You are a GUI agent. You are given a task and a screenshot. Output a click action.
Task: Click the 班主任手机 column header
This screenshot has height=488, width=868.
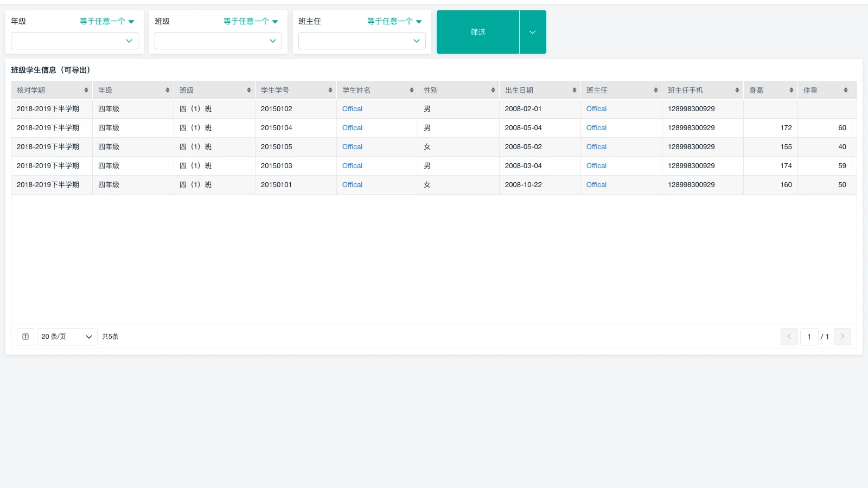coord(703,91)
